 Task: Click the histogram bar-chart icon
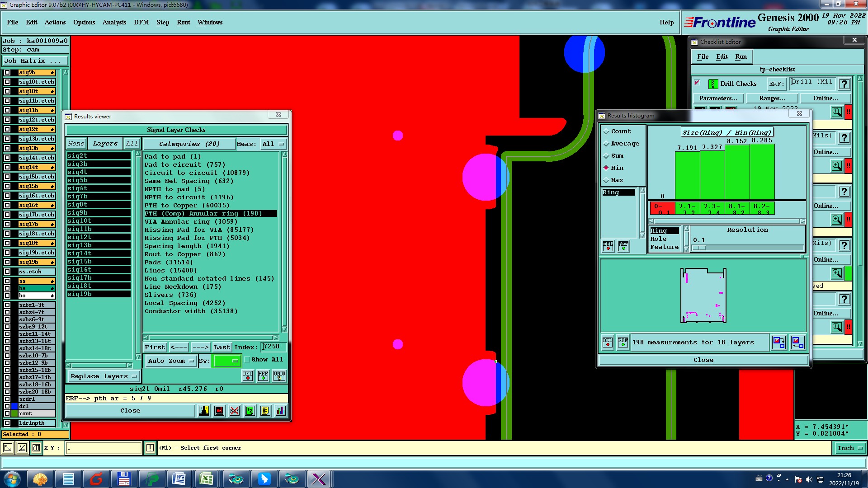[281, 411]
